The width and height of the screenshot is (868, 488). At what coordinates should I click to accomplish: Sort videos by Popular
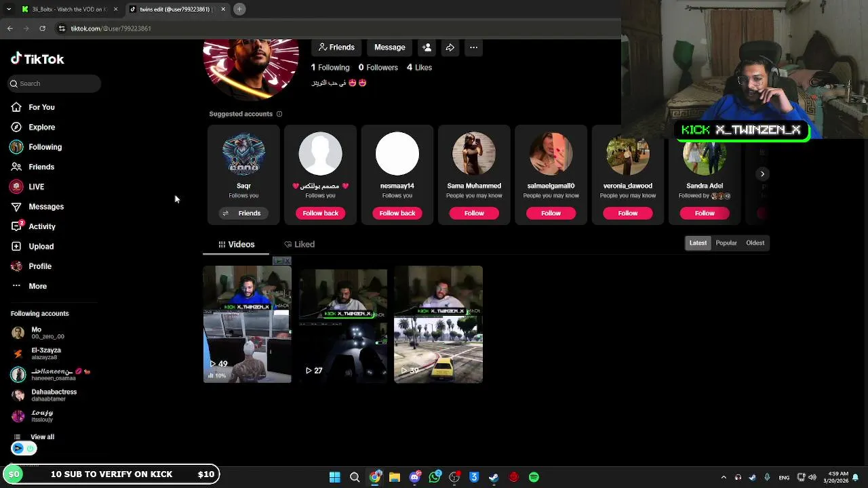point(726,243)
